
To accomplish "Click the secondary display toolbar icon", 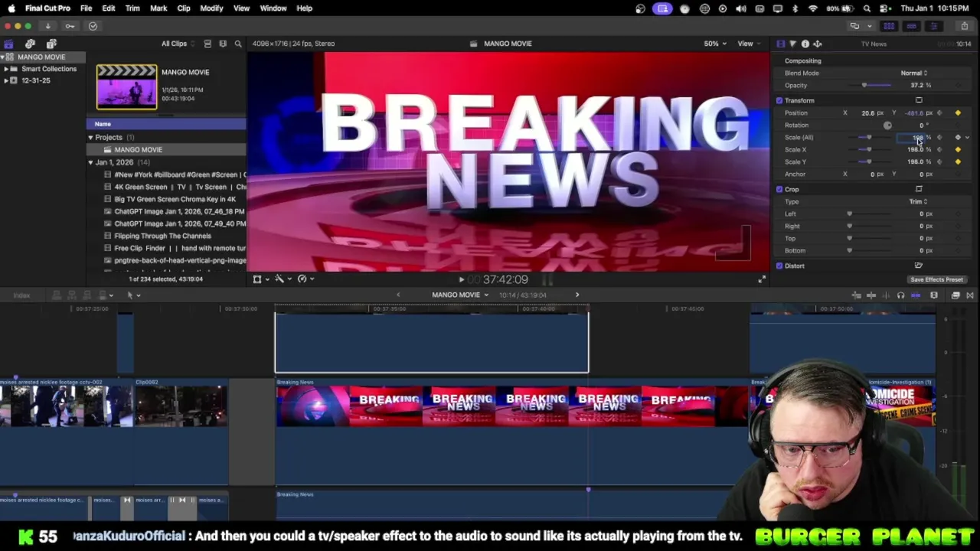I will [x=854, y=26].
